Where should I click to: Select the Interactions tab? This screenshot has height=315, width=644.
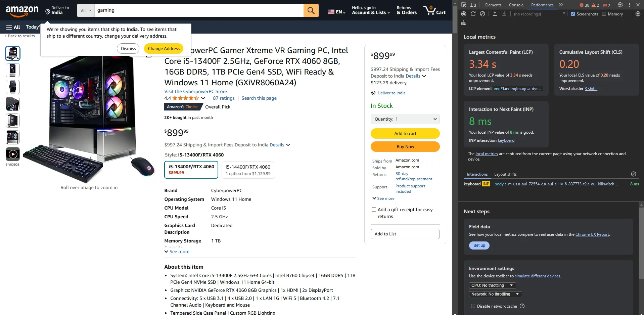click(x=477, y=174)
